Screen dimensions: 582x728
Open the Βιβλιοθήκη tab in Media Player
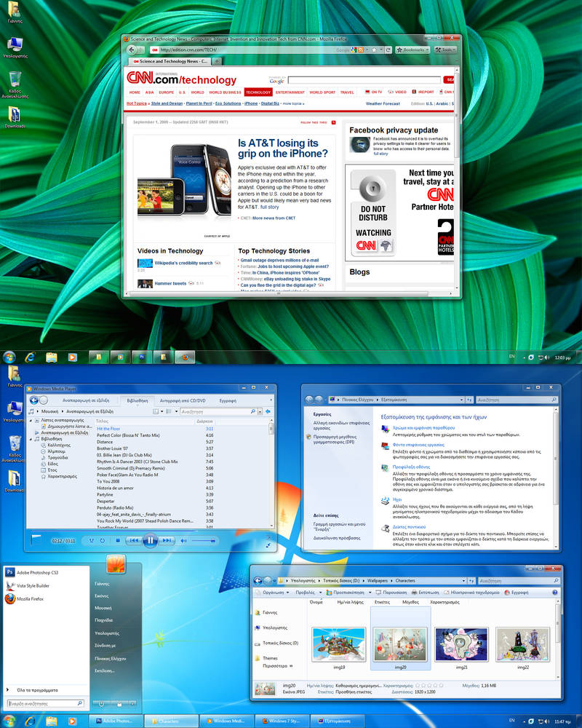coord(137,400)
